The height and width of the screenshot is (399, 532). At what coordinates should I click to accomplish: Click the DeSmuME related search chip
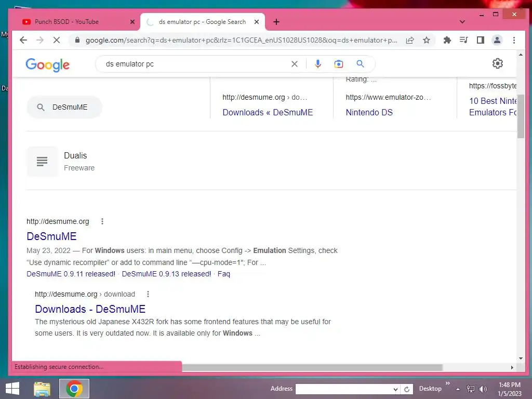tap(64, 107)
